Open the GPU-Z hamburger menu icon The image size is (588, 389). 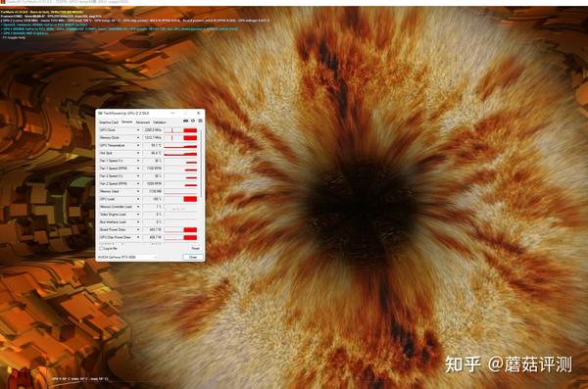200,121
